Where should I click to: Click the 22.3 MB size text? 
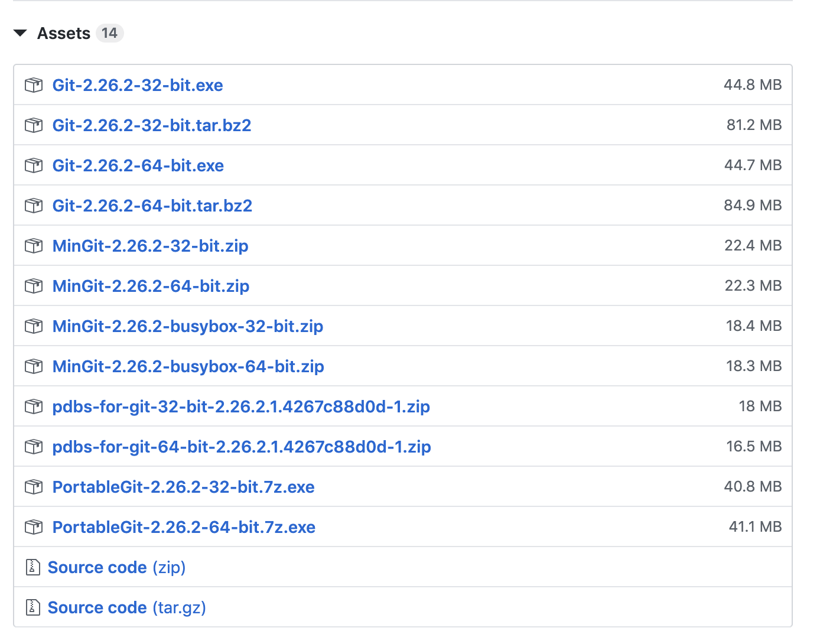[x=753, y=286]
